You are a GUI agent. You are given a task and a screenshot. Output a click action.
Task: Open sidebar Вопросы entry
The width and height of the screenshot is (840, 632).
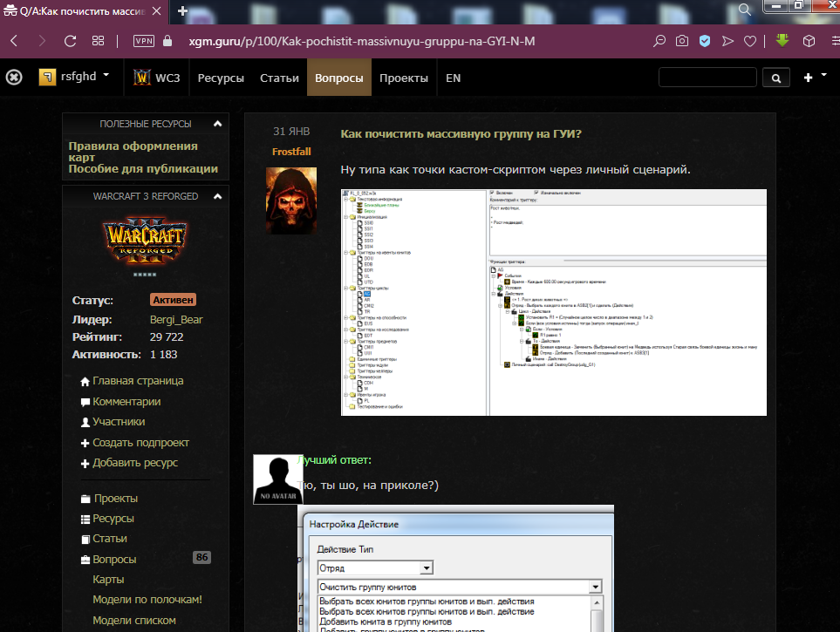coord(108,559)
